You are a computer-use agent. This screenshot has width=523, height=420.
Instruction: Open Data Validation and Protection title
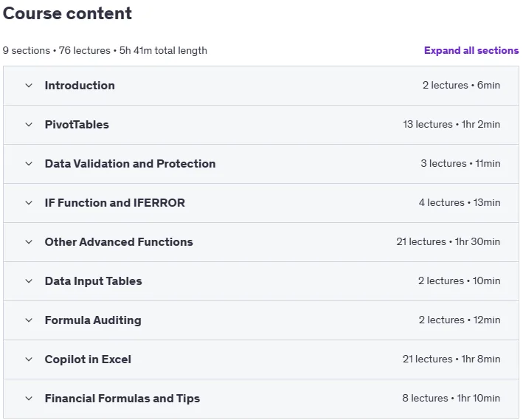point(130,164)
